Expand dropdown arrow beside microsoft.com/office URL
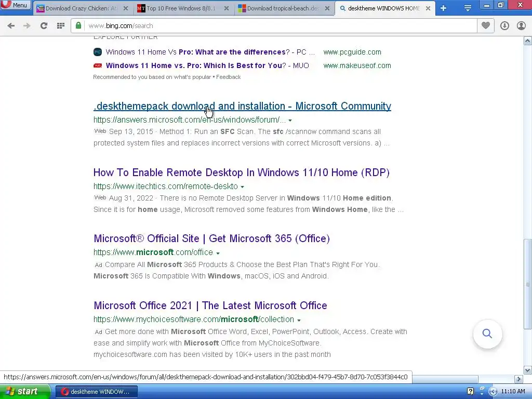The image size is (532, 399). point(218,253)
